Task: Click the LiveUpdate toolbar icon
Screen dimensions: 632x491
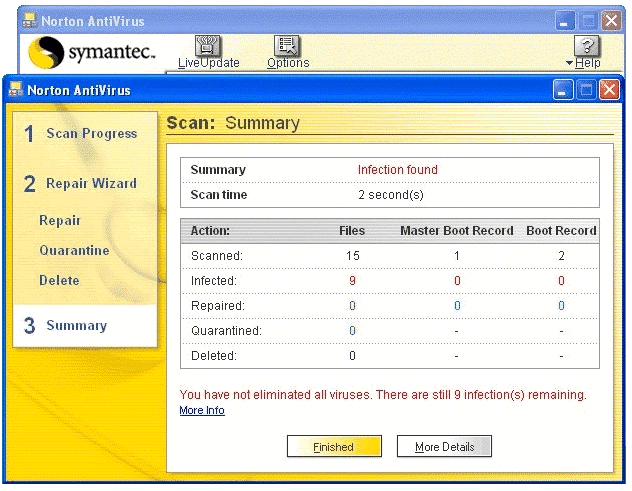Action: tap(208, 47)
